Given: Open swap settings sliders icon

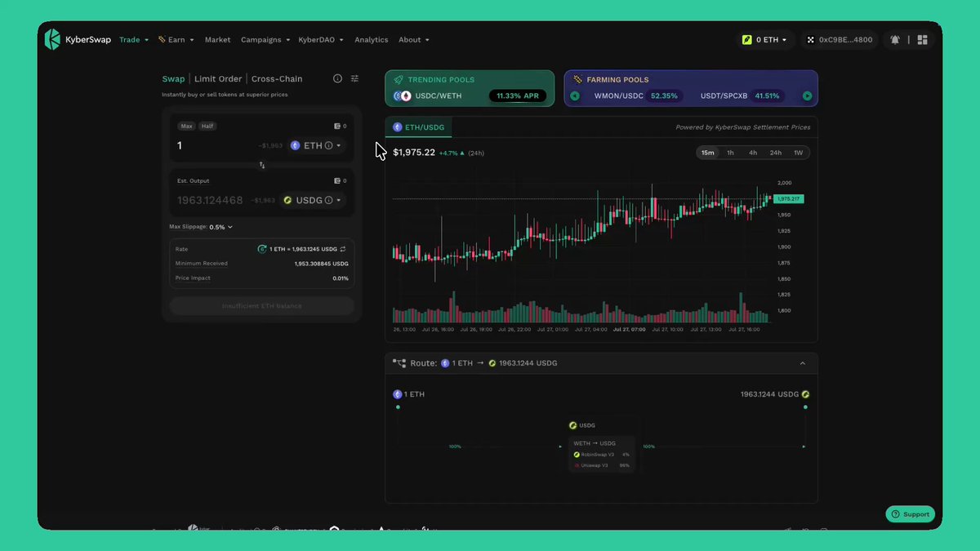Looking at the screenshot, I should pos(354,79).
